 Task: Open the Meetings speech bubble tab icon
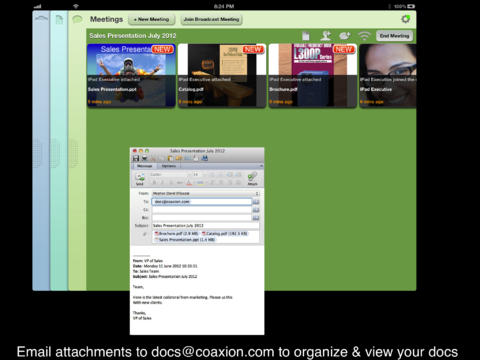pos(77,19)
